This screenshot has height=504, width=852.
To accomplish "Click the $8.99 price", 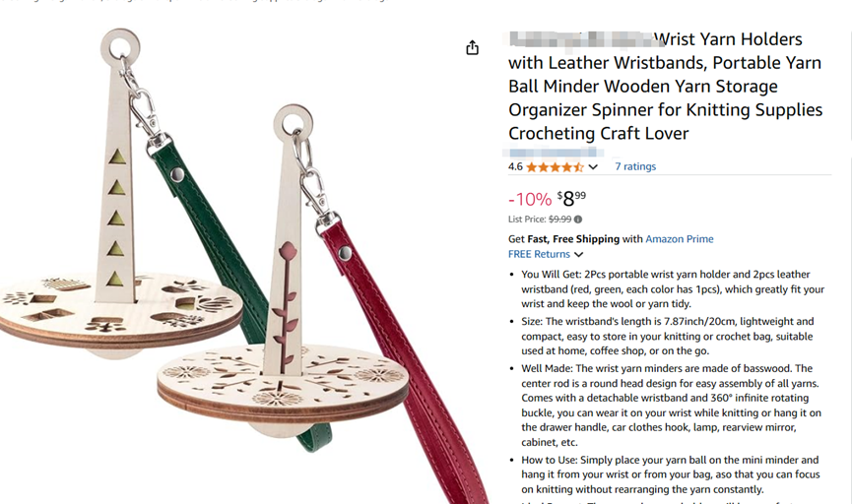I will (x=571, y=199).
